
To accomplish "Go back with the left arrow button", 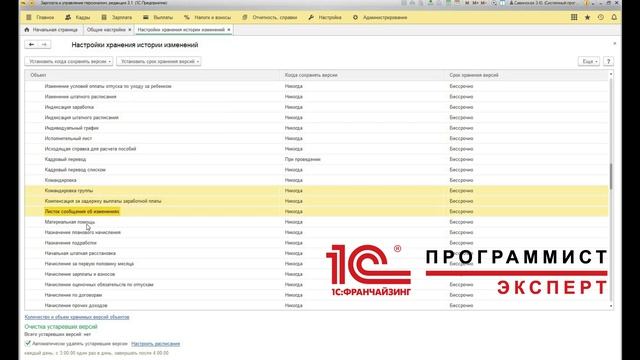I will tap(31, 44).
